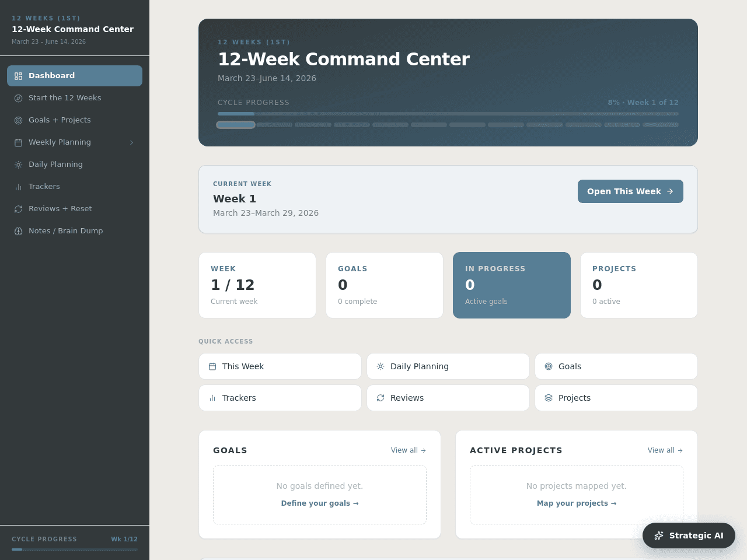Click the Dashboard grid icon in sidebar
This screenshot has width=747, height=560.
pos(18,76)
